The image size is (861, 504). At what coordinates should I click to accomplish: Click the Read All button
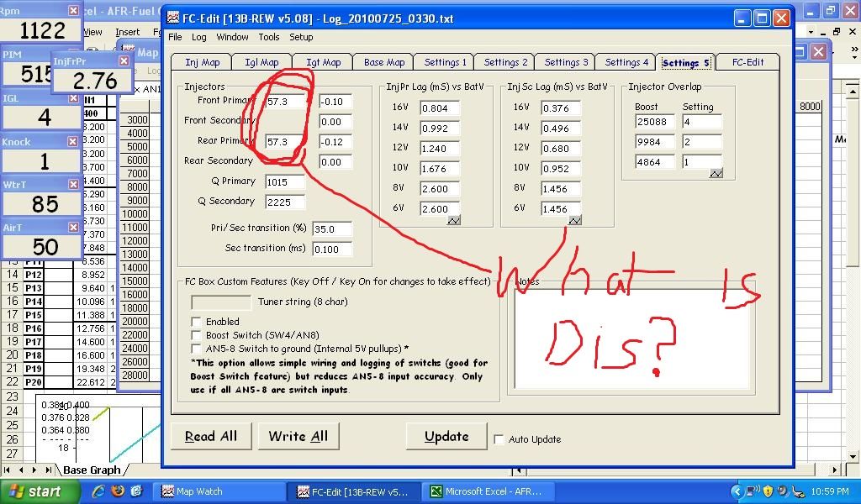211,437
